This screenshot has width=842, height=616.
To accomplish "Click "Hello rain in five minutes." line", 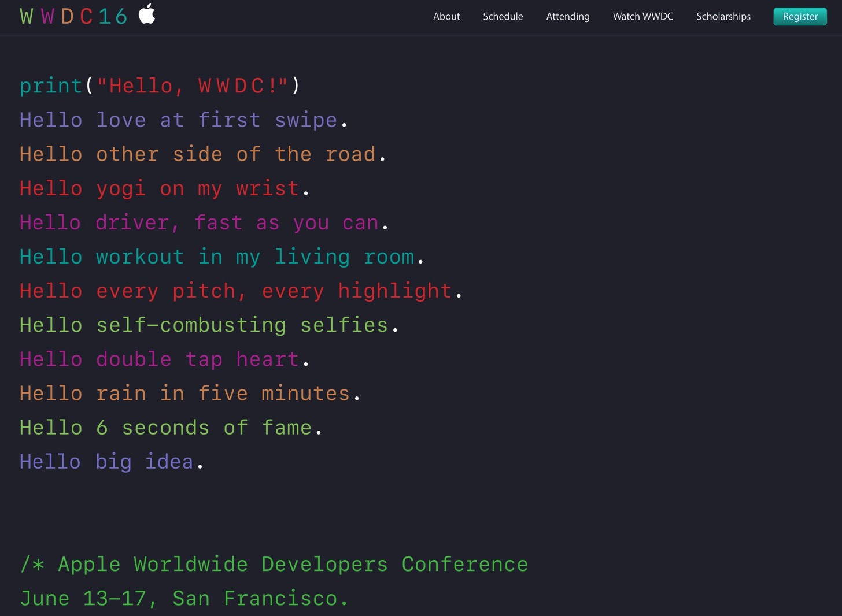I will [x=190, y=393].
